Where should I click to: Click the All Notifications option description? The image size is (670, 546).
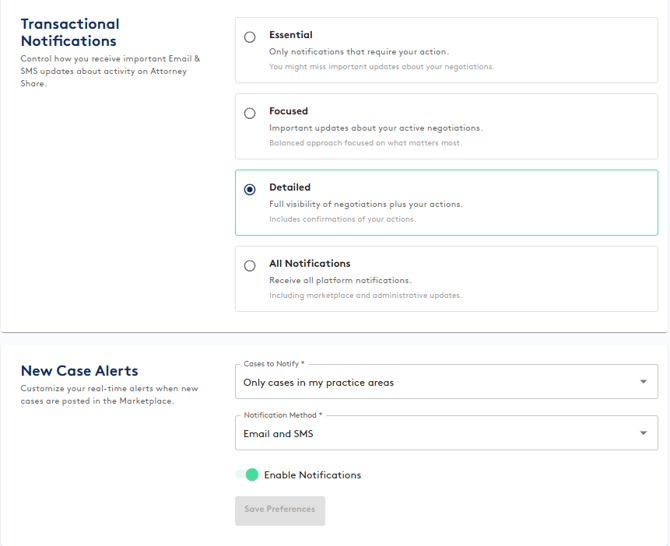[340, 280]
